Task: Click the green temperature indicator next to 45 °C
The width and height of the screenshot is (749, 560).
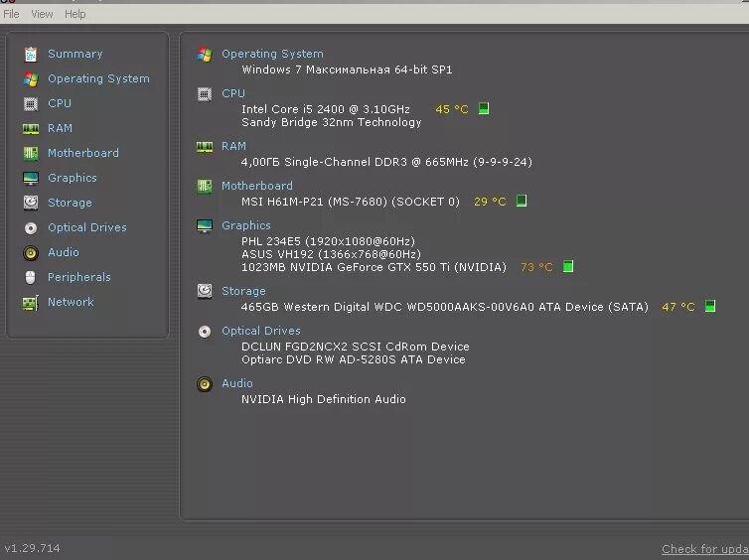Action: [484, 108]
